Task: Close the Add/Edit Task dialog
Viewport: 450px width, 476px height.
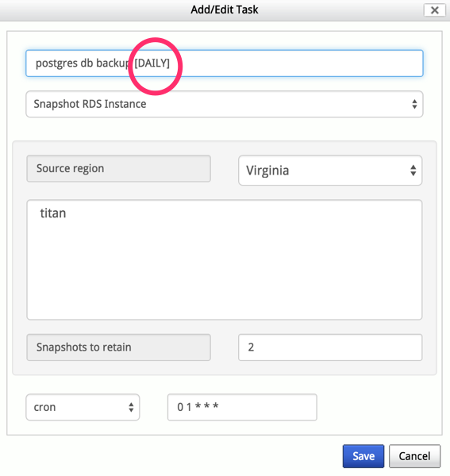Action: (x=434, y=10)
